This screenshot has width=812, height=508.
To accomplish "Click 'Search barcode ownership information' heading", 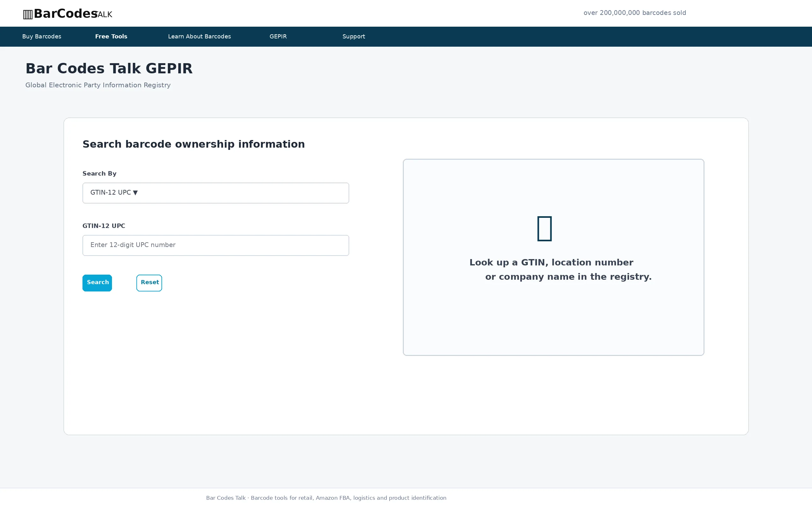I will click(x=193, y=144).
